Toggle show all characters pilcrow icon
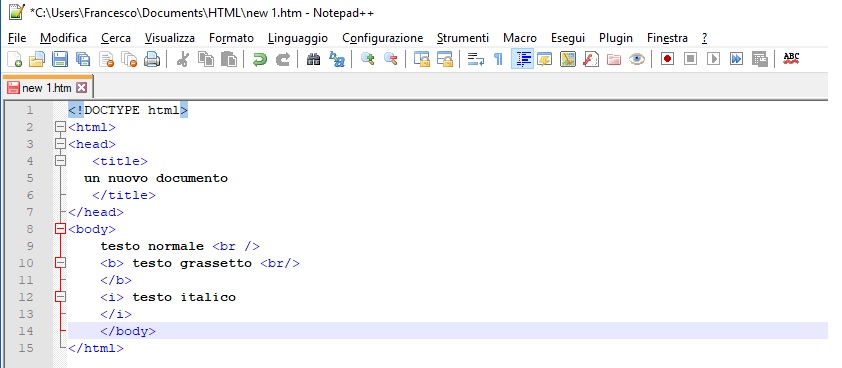The width and height of the screenshot is (842, 368). (x=498, y=59)
